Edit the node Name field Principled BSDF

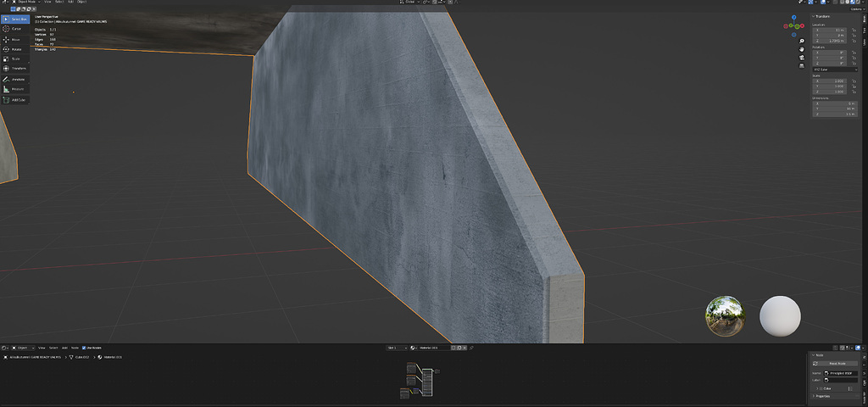coord(841,373)
